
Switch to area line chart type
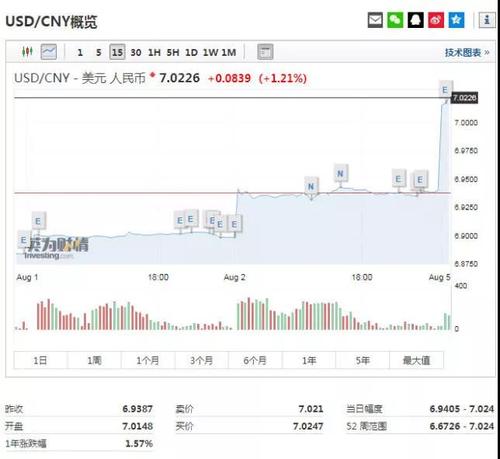[x=49, y=52]
